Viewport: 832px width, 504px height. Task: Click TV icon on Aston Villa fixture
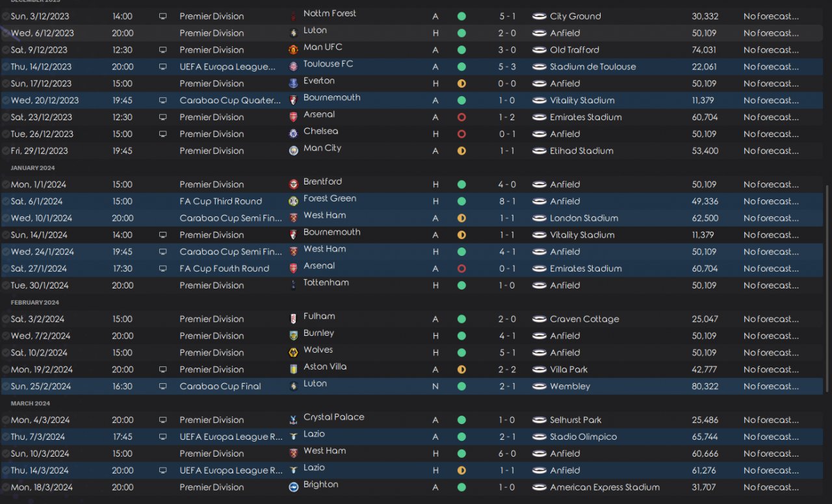pos(162,370)
